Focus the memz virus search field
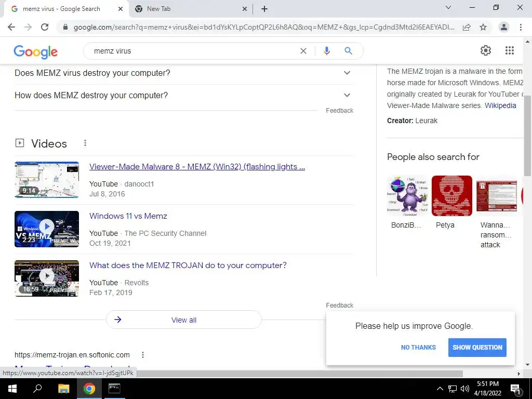 tap(193, 51)
